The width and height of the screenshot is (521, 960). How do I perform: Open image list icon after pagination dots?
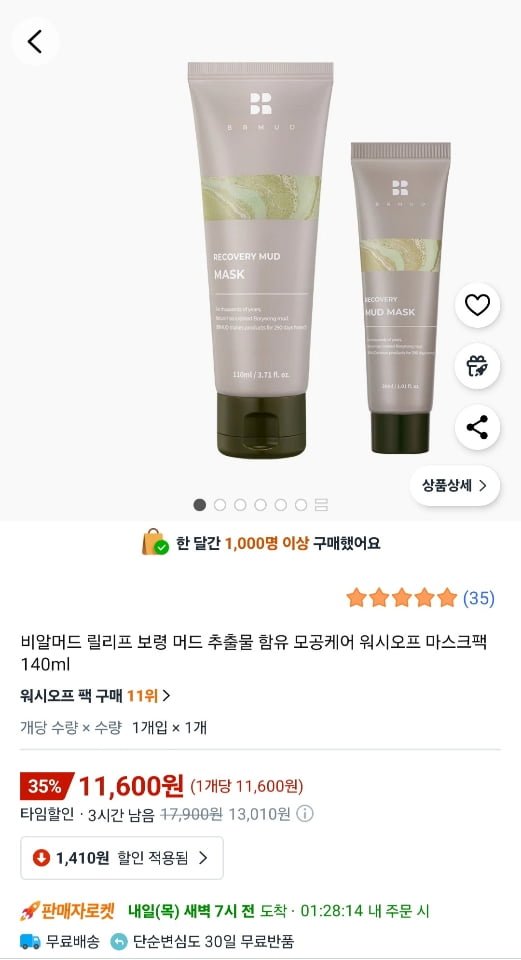pyautogui.click(x=321, y=504)
